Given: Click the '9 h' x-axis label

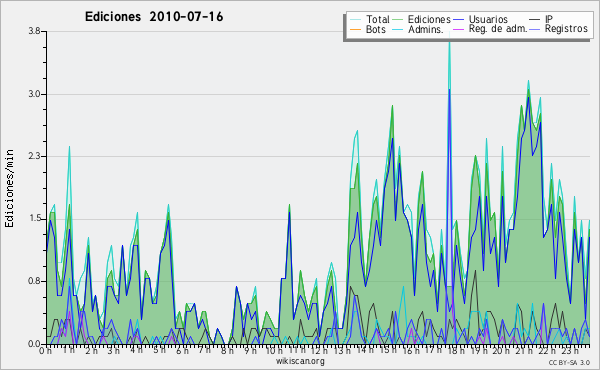Looking at the screenshot, I should (250, 350).
